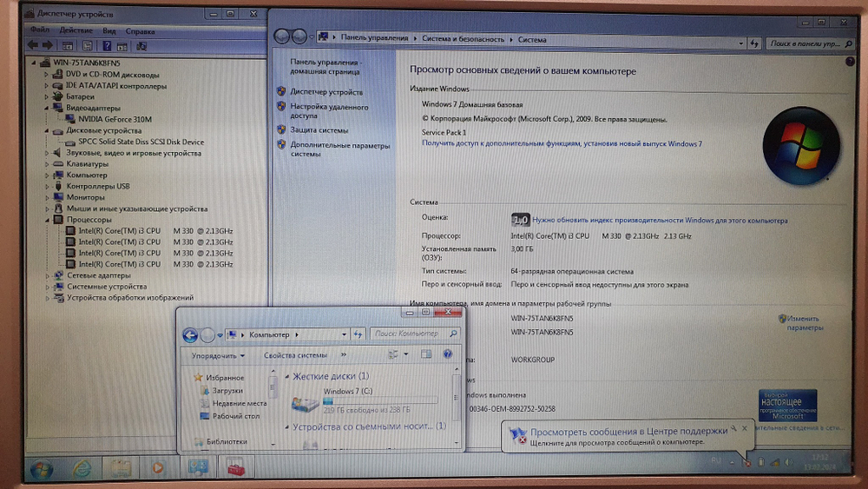
Task: Expand the Сетевые адаптеры node
Action: coord(47,275)
